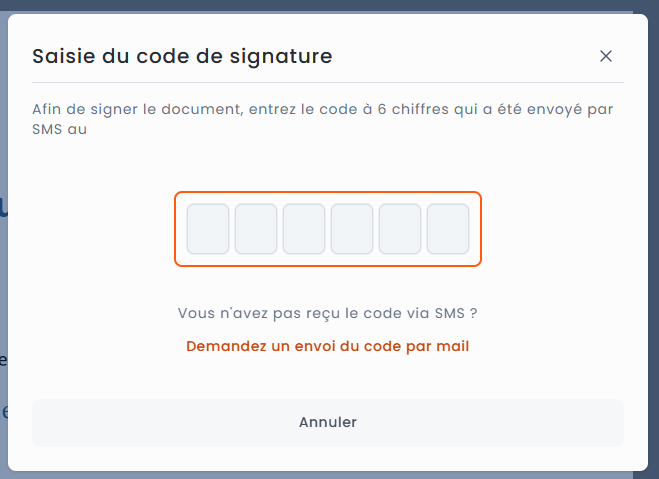Click the fourth digit input box
659x479 pixels.
(x=352, y=229)
